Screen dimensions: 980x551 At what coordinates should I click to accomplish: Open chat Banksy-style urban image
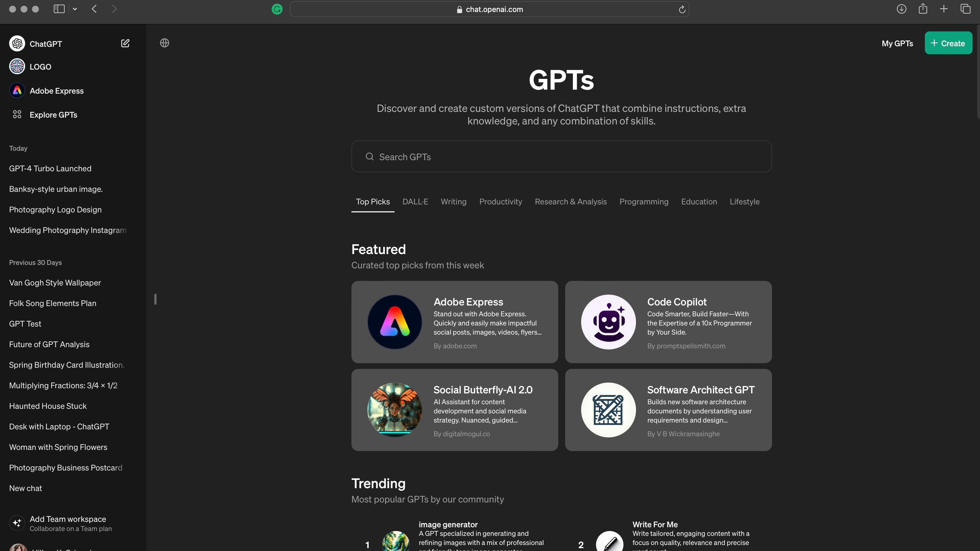pyautogui.click(x=56, y=189)
